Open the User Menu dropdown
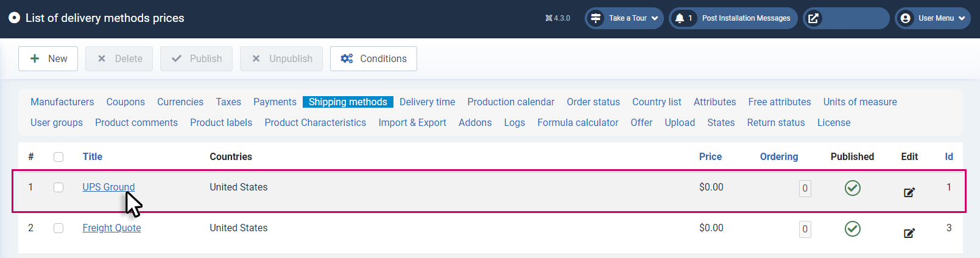The width and height of the screenshot is (980, 258). [932, 18]
